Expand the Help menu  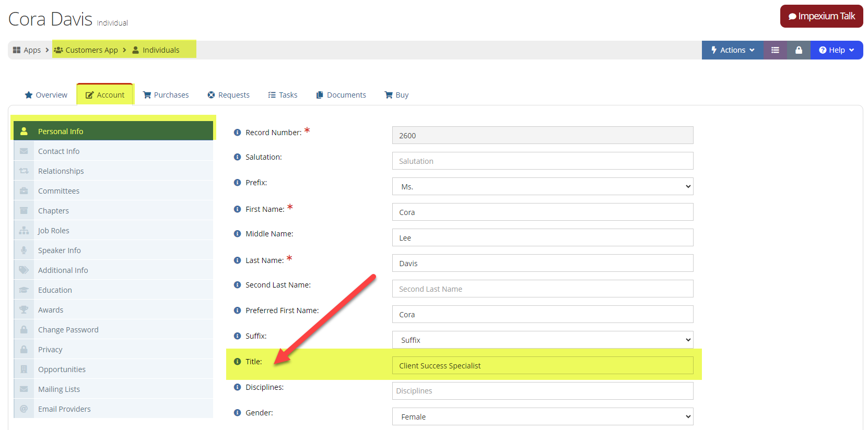point(837,50)
